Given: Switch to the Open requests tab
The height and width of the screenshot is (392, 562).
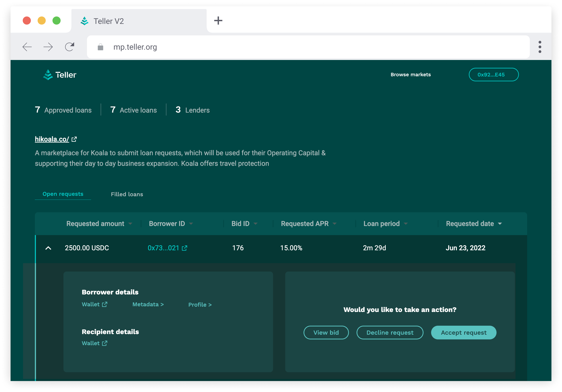Looking at the screenshot, I should [x=63, y=194].
